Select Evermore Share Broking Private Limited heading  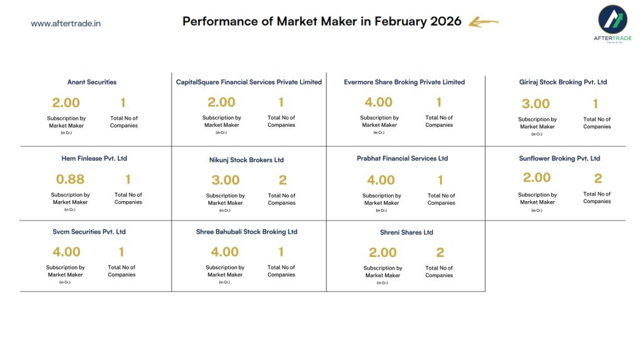(404, 82)
